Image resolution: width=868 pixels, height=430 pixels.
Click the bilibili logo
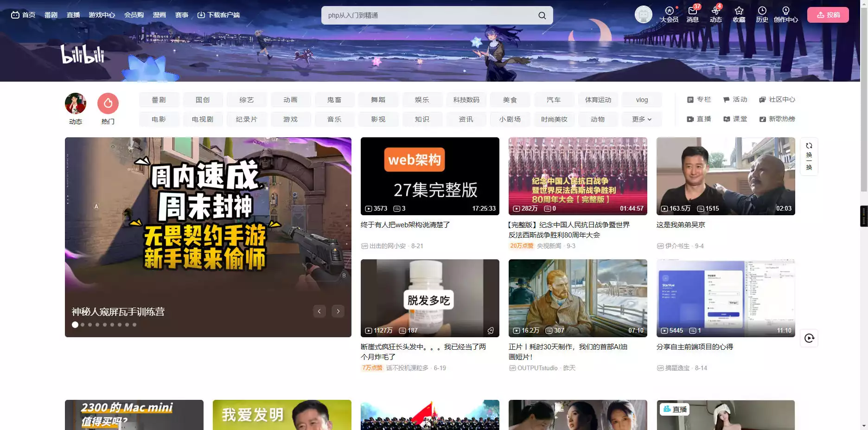(83, 54)
